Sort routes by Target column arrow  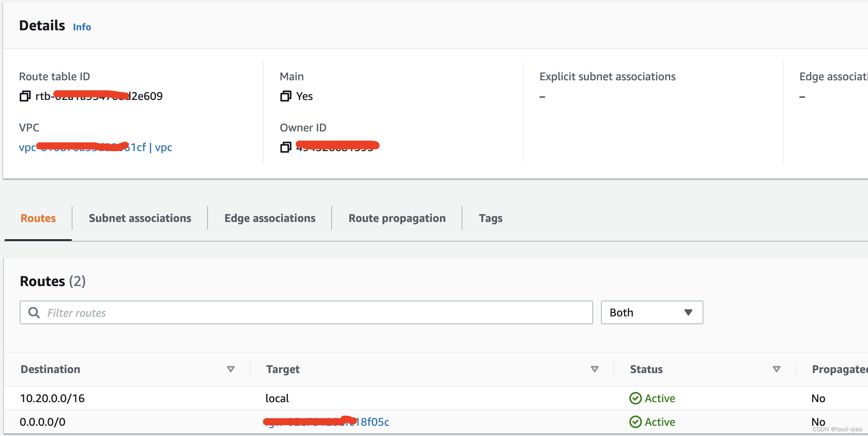click(595, 369)
